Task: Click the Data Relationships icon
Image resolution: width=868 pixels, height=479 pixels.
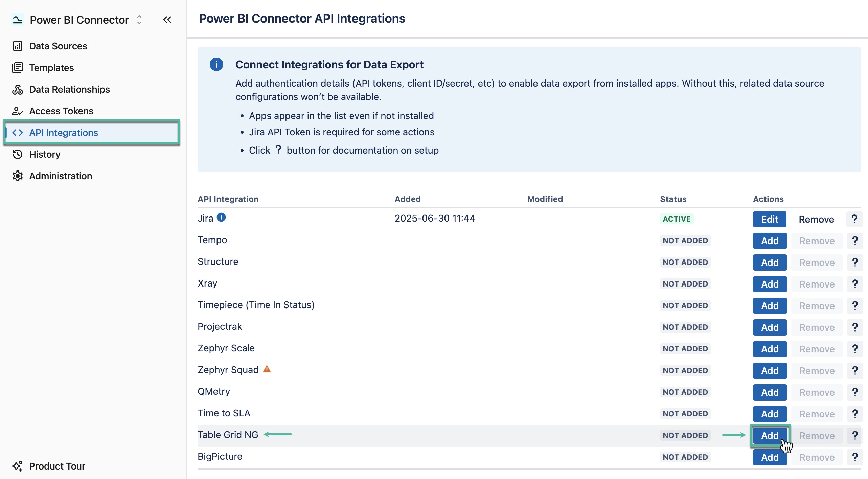Action: pos(18,89)
